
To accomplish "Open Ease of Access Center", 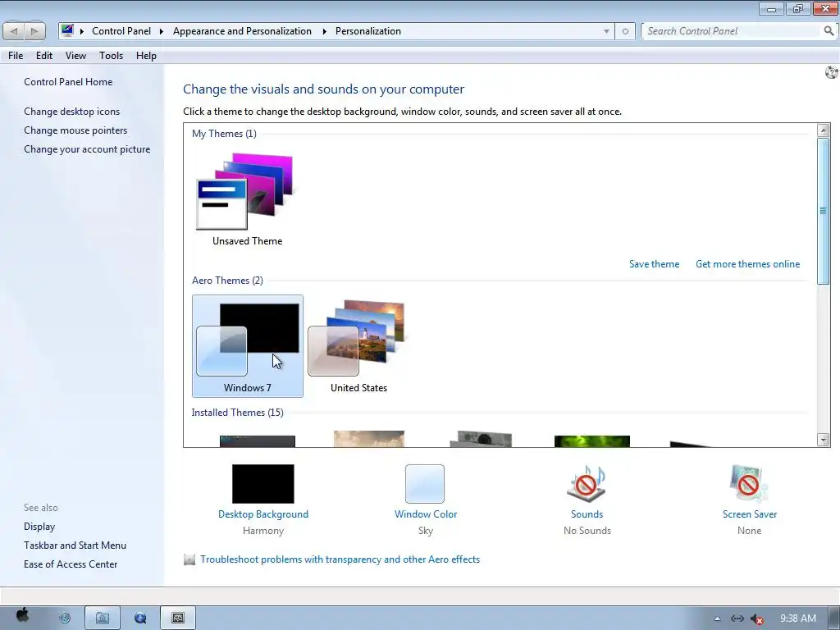I will pyautogui.click(x=71, y=564).
